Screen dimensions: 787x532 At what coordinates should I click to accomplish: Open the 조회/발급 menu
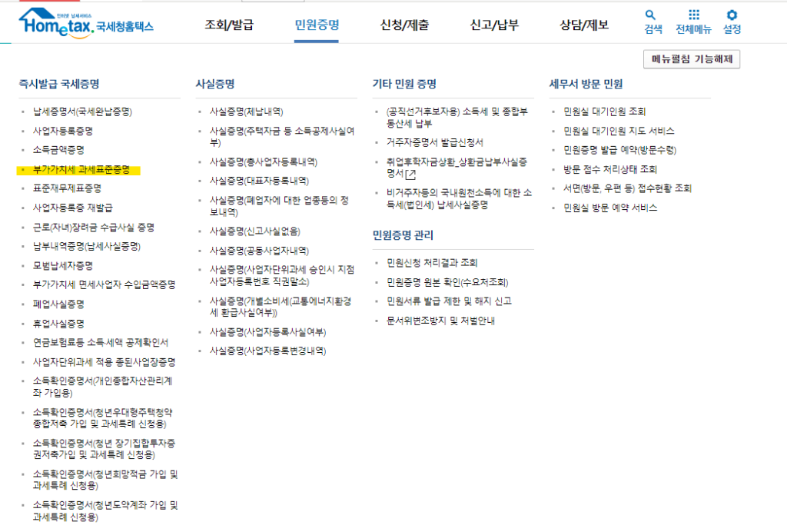point(229,25)
